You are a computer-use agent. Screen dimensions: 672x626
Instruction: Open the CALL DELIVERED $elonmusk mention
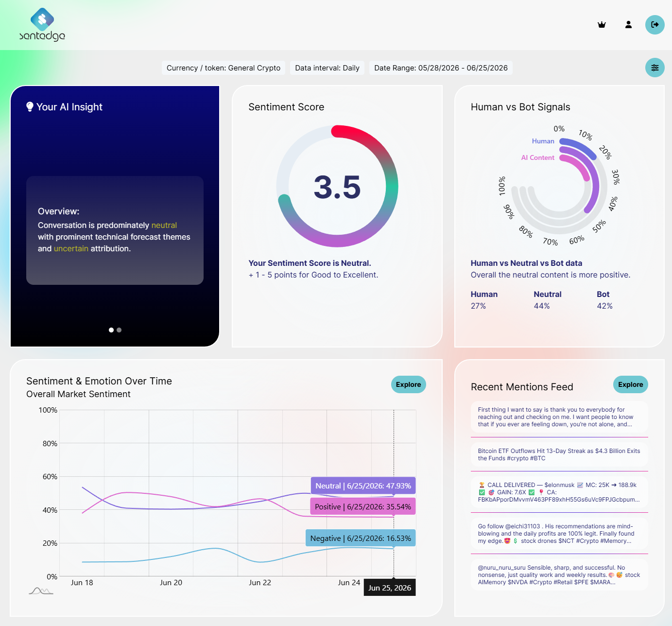point(559,492)
